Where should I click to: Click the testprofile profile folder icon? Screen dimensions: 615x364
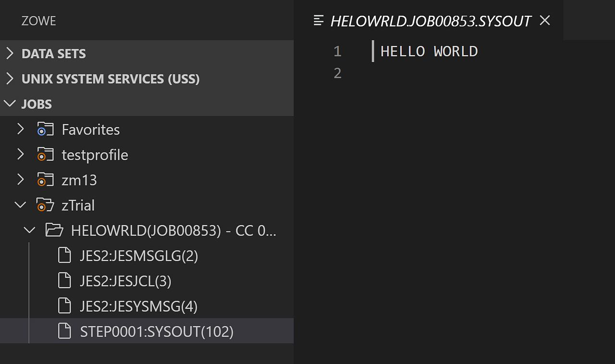pyautogui.click(x=45, y=155)
